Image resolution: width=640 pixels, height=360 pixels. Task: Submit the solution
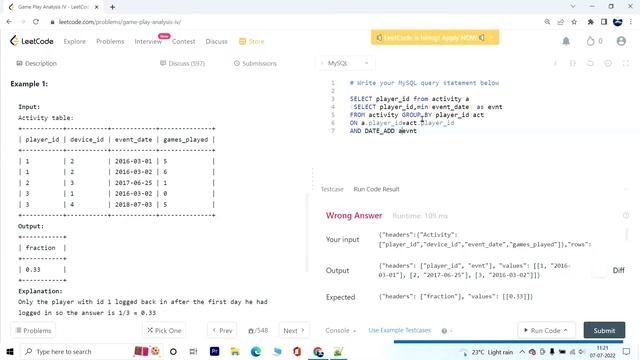604,330
